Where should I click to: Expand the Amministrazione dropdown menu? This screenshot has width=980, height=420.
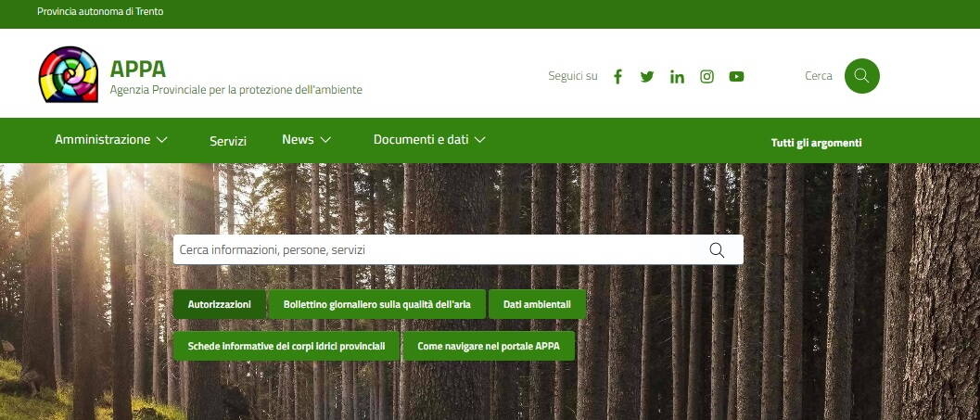tap(111, 140)
